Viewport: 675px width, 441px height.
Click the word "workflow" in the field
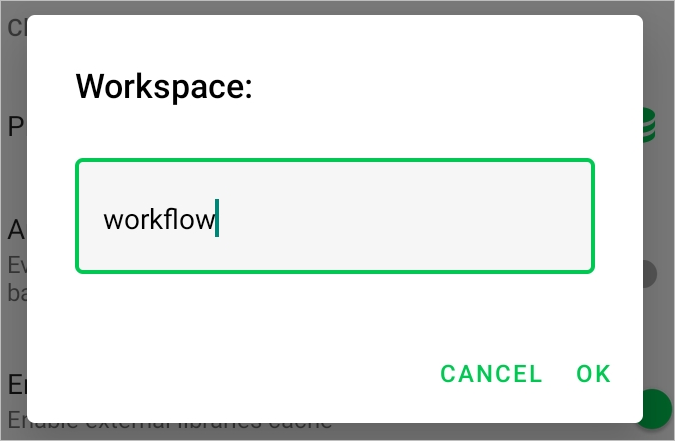(x=159, y=220)
